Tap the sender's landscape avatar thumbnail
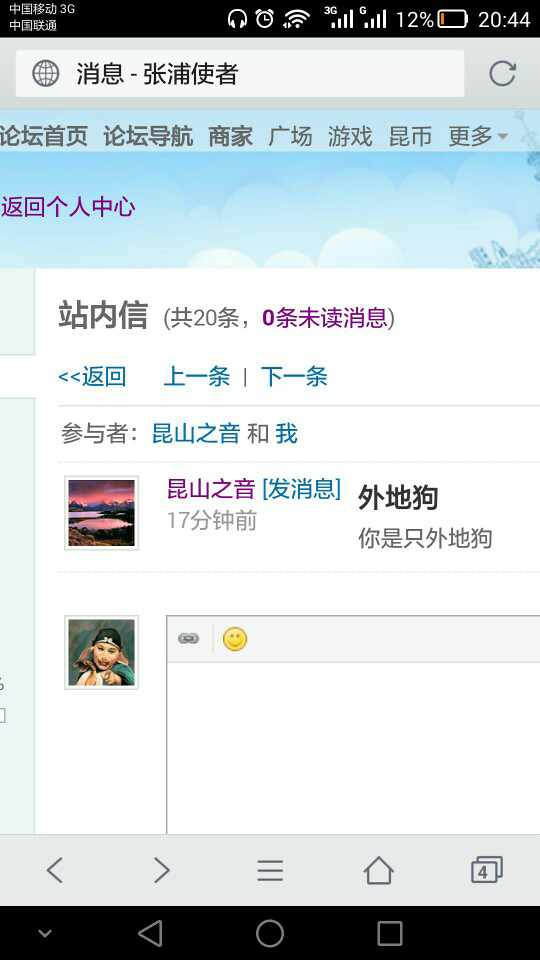The width and height of the screenshot is (540, 960). (101, 512)
